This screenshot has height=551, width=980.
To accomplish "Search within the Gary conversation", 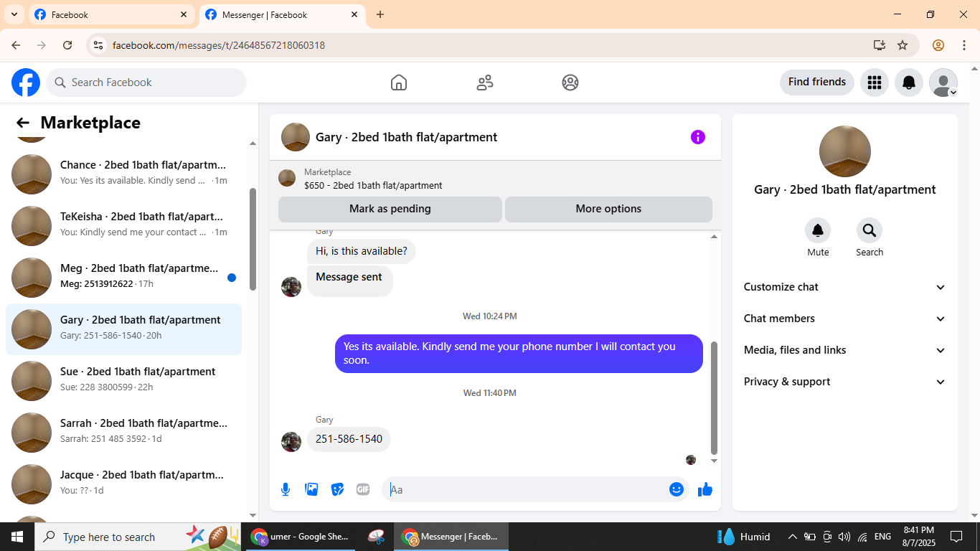I will coord(870,230).
